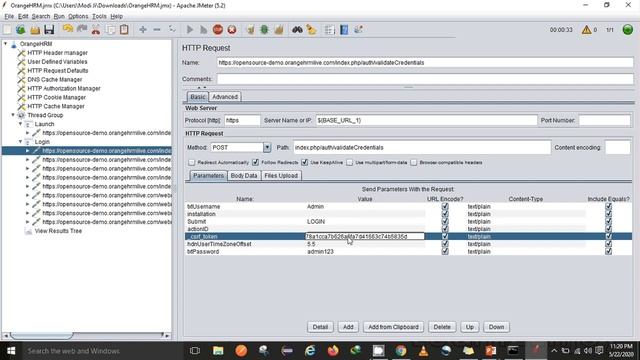Click the Server Name or IP field
This screenshot has height=360, width=640.
click(426, 120)
